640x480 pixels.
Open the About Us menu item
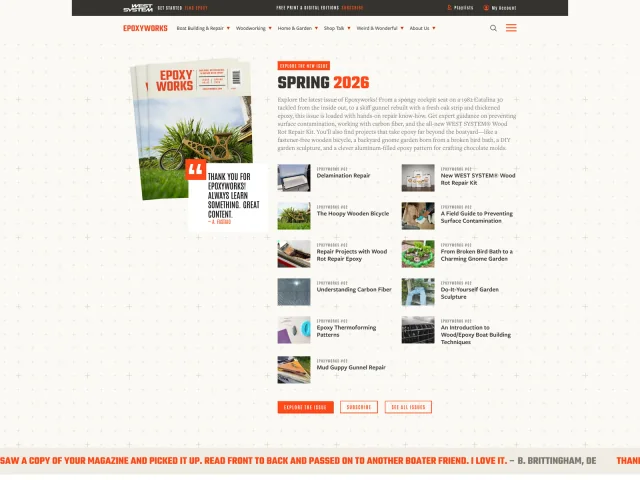coord(419,28)
